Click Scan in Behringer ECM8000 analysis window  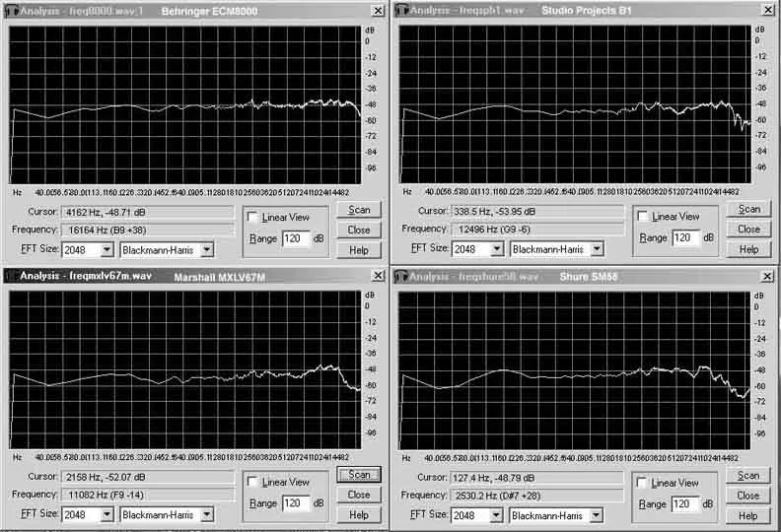(359, 210)
